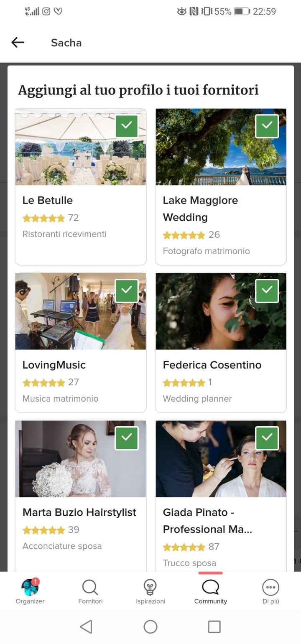Viewport: 301px width, 644px height.
Task: Open the Di più menu icon
Action: [x=270, y=588]
